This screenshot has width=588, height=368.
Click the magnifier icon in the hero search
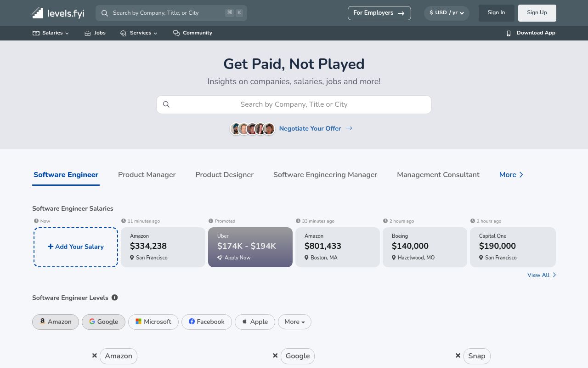[166, 104]
